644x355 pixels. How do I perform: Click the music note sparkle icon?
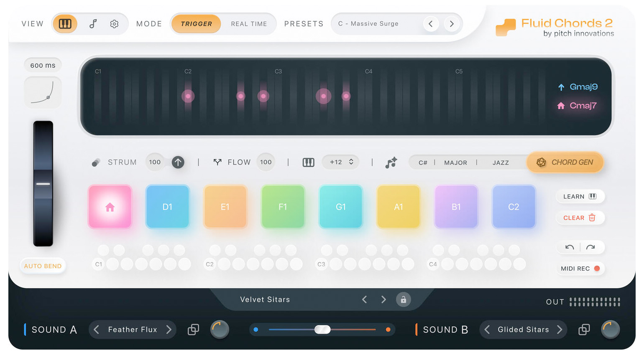391,162
